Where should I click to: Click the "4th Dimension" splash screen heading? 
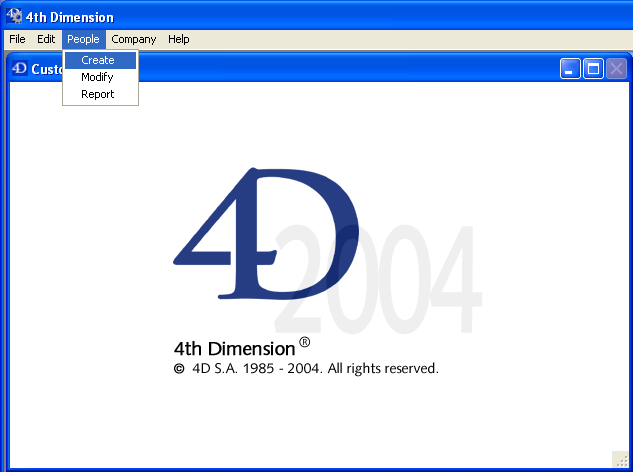(x=234, y=349)
